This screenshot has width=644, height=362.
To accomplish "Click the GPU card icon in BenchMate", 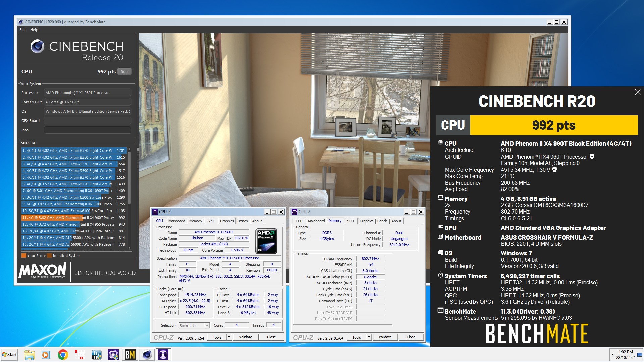I will [440, 227].
